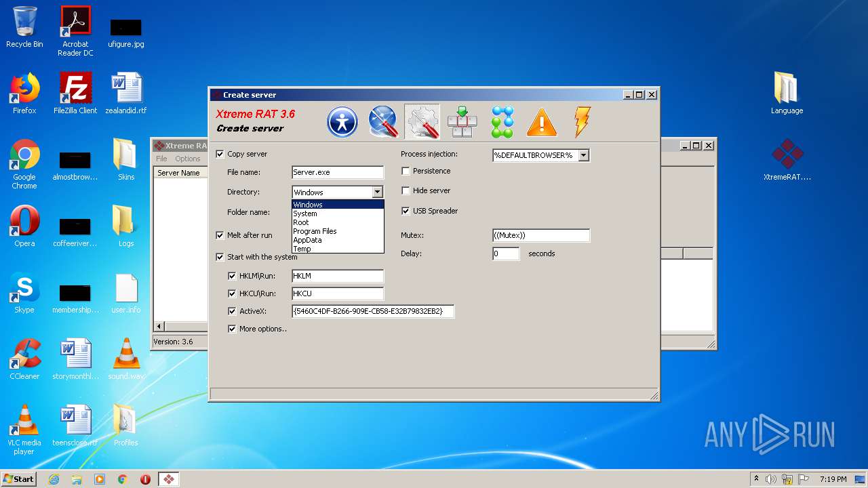Select the Opera desktop shortcut

pyautogui.click(x=24, y=226)
